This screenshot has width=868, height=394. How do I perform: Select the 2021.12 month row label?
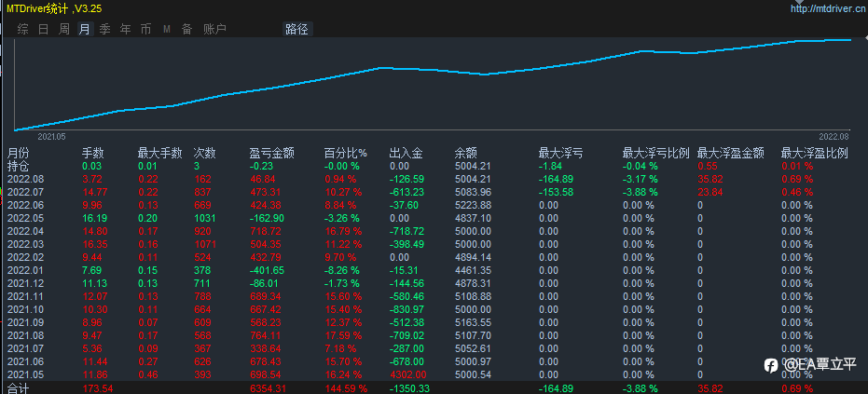click(x=25, y=283)
